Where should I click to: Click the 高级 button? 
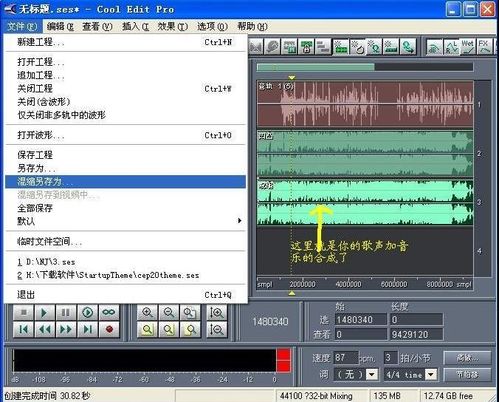point(467,358)
